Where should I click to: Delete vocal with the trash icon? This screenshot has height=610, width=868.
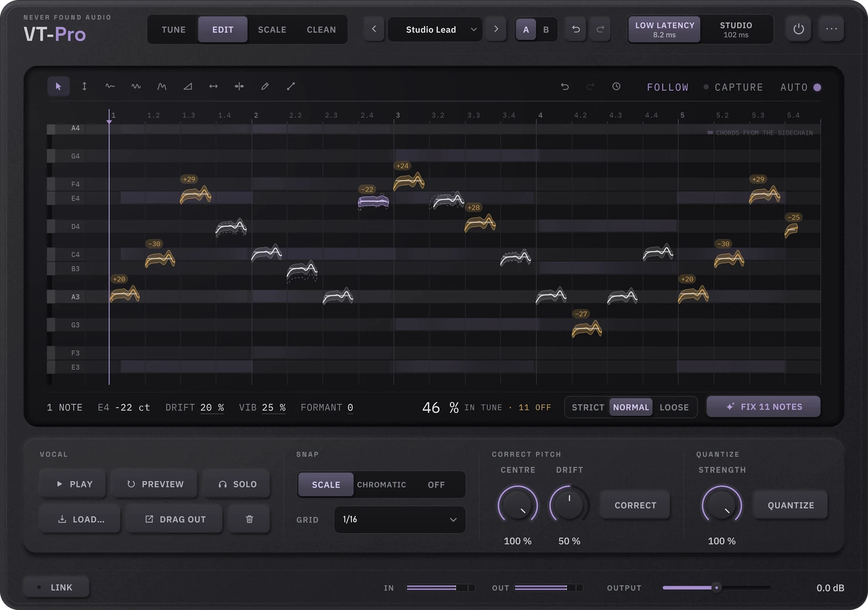click(249, 519)
